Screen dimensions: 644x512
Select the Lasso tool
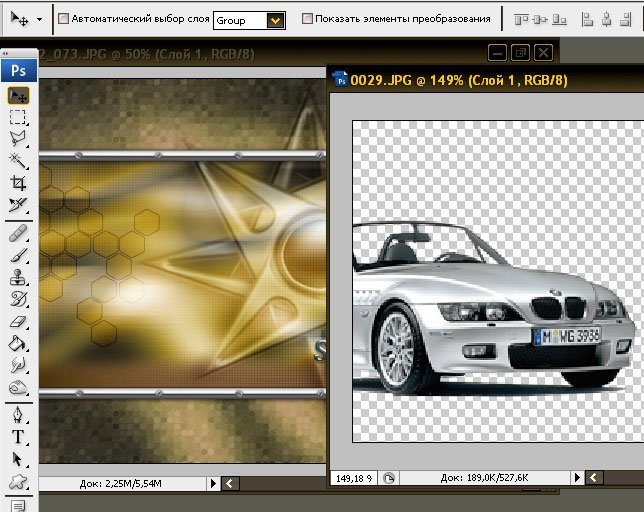pos(18,139)
